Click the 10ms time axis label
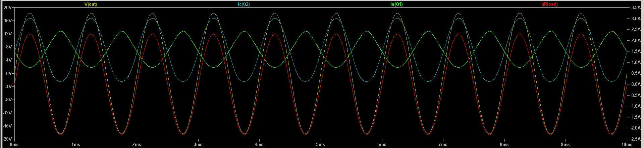The image size is (644, 148). (x=627, y=144)
